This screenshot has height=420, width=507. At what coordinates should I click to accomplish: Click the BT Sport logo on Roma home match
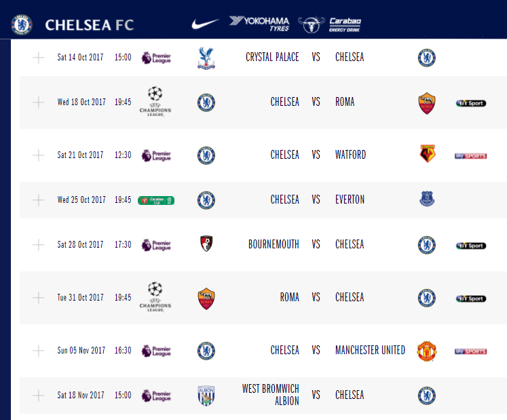[x=470, y=102]
